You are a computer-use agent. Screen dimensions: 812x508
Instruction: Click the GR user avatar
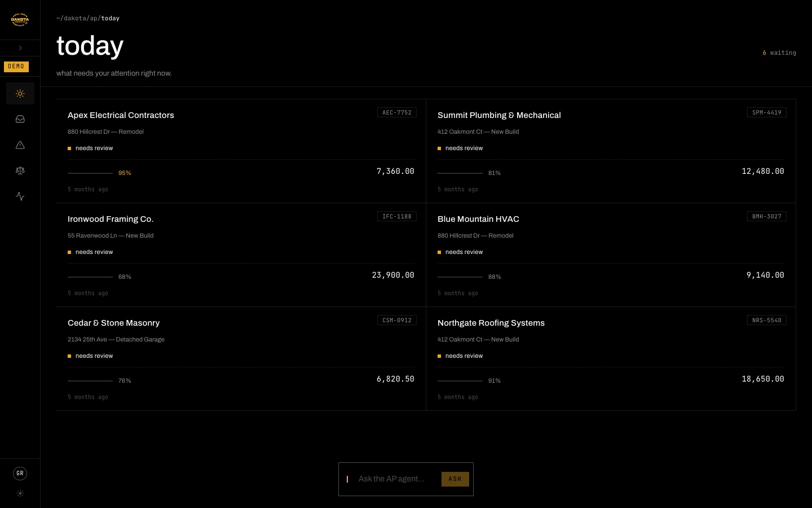(20, 474)
